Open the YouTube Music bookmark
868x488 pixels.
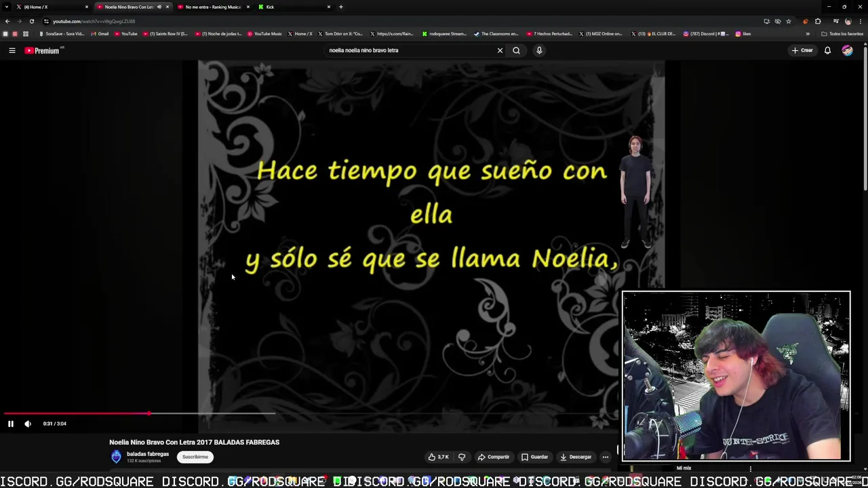click(264, 34)
